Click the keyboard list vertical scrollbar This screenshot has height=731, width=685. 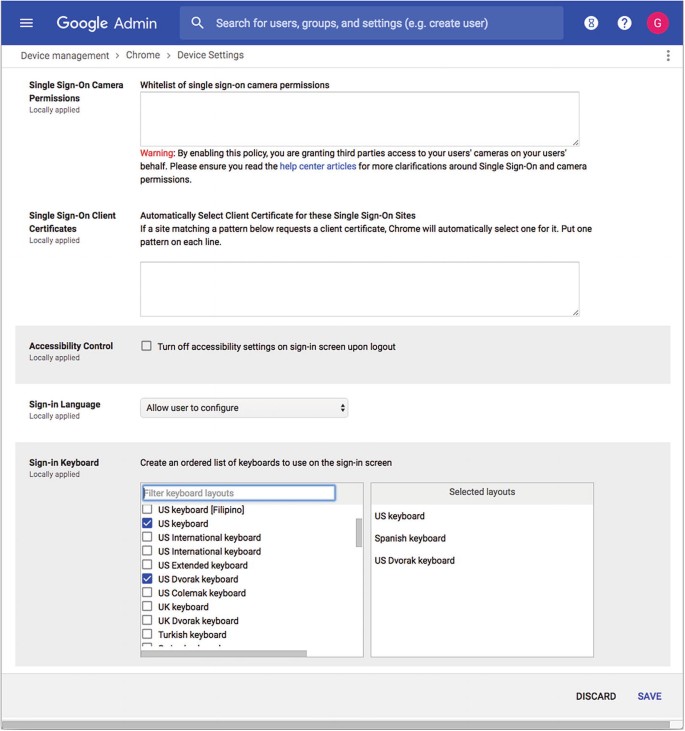(x=359, y=532)
